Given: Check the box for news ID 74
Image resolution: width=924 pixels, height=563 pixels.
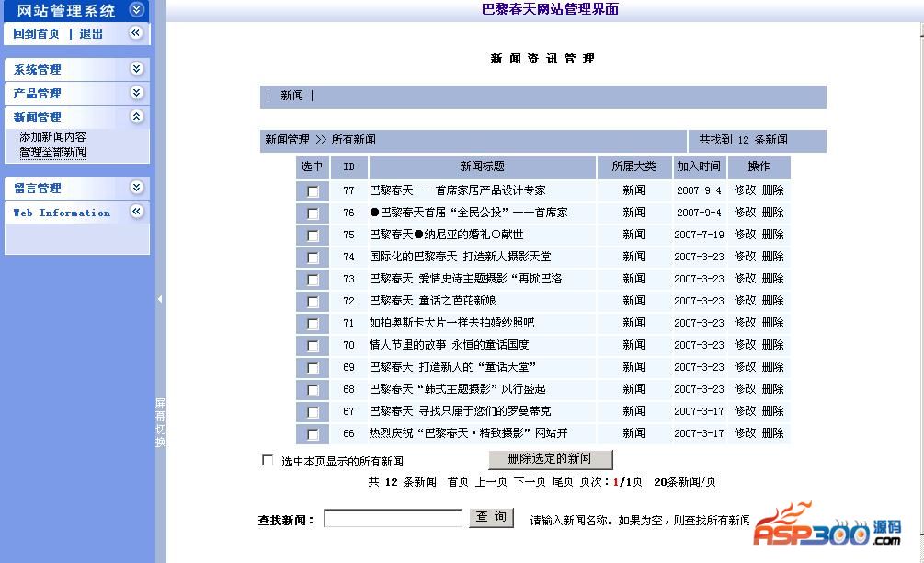Looking at the screenshot, I should tap(313, 258).
